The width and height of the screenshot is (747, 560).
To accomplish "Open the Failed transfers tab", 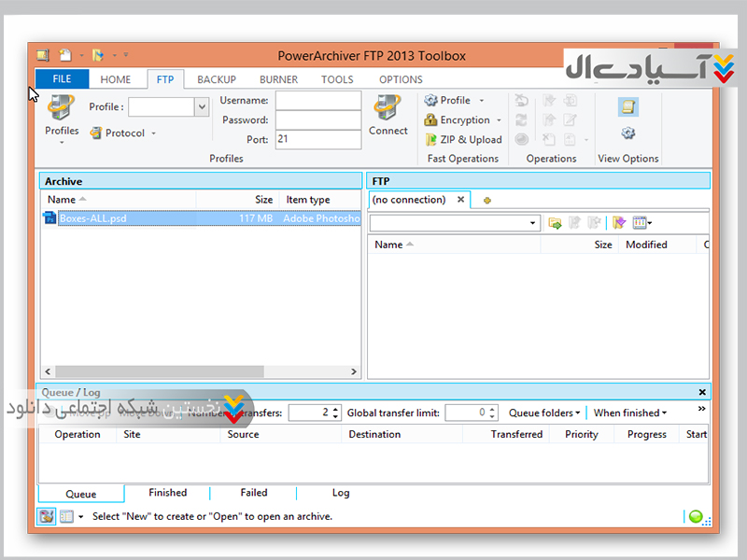I will 253,493.
